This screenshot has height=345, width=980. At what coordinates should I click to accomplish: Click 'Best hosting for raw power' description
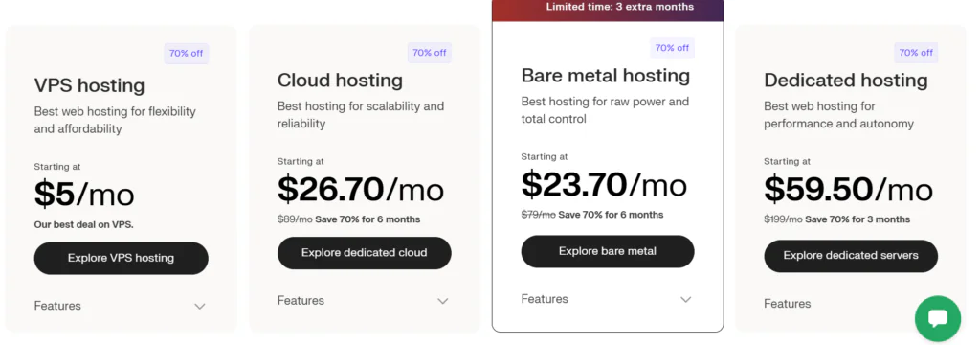tap(605, 109)
